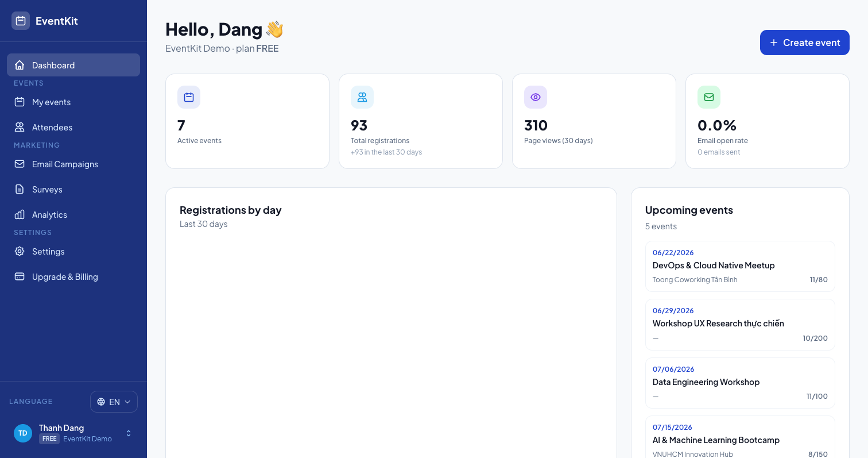The width and height of the screenshot is (868, 458).
Task: Open the Dashboard menu item
Action: [73, 65]
